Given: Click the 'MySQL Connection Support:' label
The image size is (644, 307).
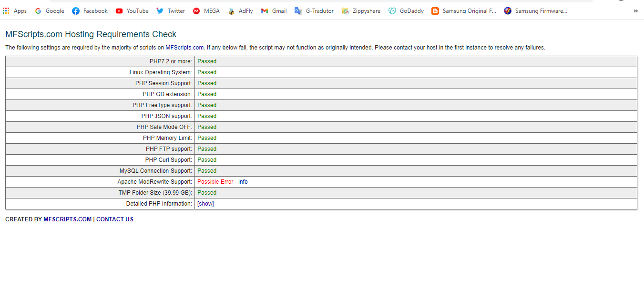Looking at the screenshot, I should tap(156, 171).
